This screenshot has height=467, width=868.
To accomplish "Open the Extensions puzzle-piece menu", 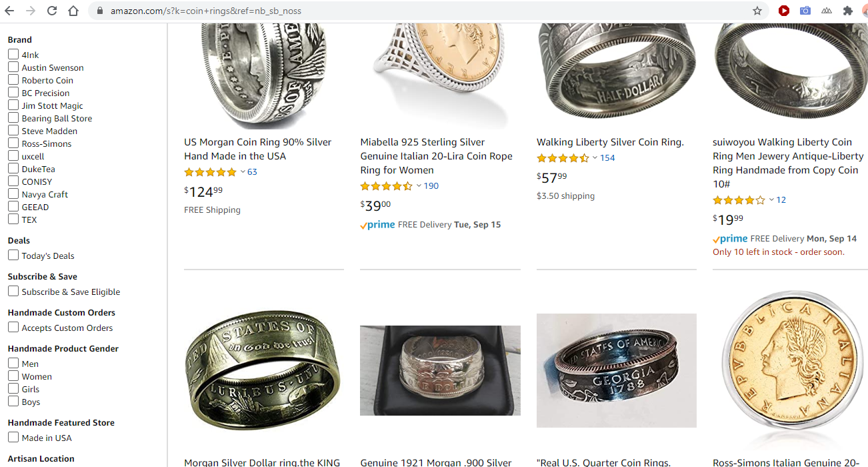I will coord(848,11).
